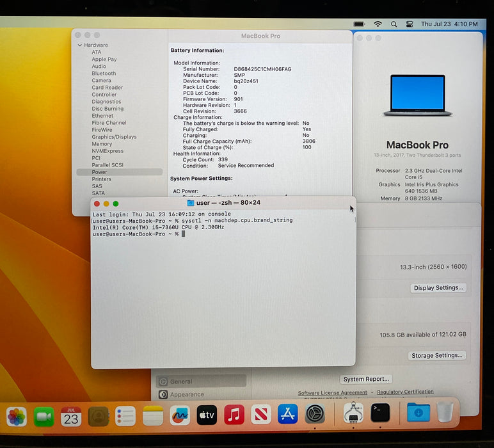
Task: Click the MacBook Pro laptop image
Action: (417, 95)
